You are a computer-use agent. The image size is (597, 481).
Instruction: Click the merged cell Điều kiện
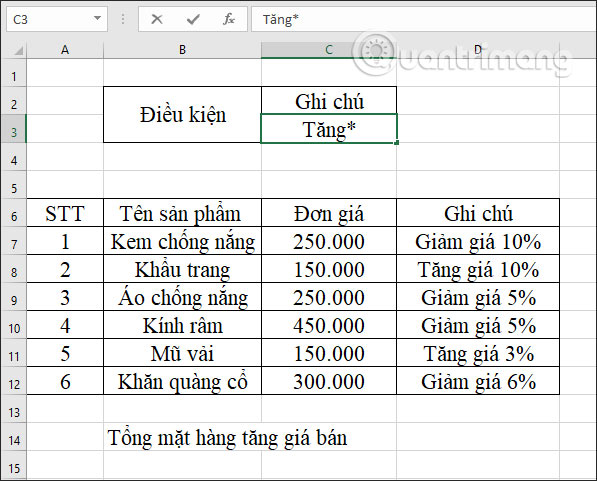tap(182, 115)
